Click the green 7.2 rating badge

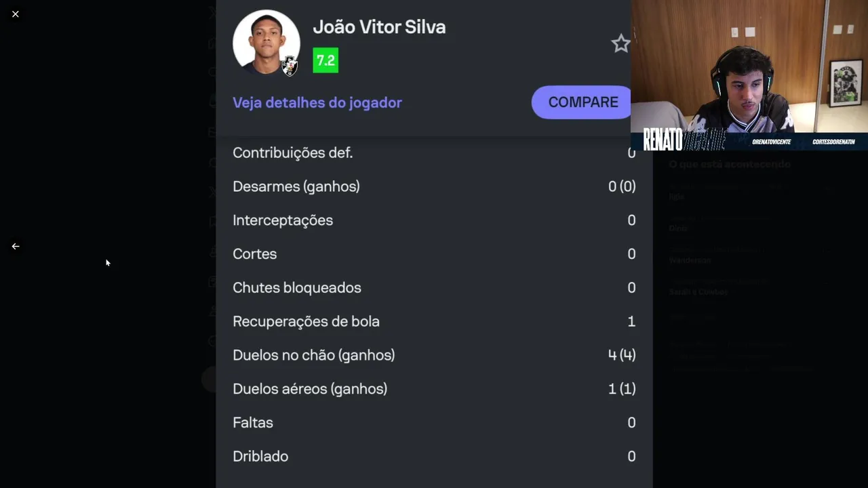coord(325,60)
